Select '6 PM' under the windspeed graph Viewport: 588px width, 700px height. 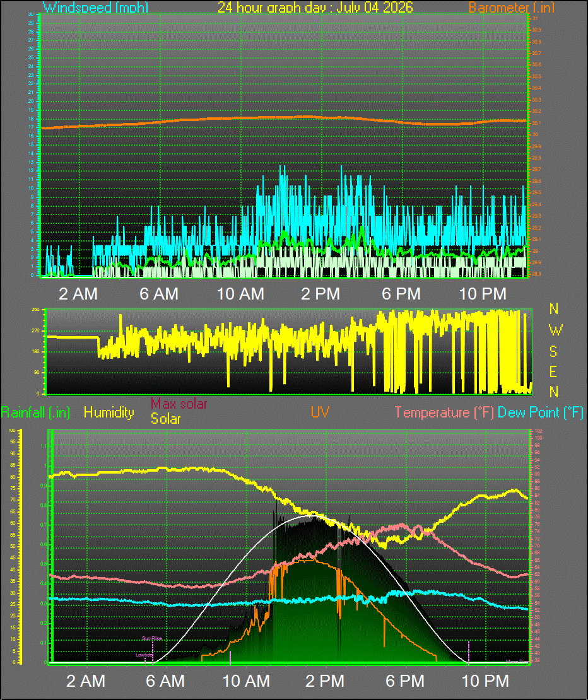click(401, 294)
